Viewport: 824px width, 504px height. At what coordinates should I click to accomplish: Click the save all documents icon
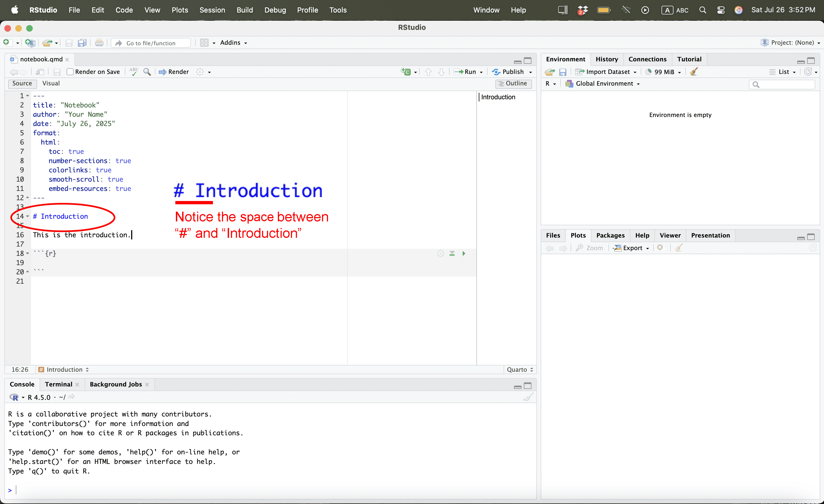[x=82, y=43]
